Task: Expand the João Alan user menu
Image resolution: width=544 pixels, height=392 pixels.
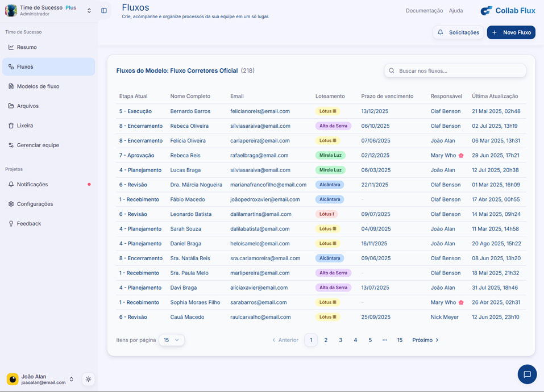Action: (72, 380)
